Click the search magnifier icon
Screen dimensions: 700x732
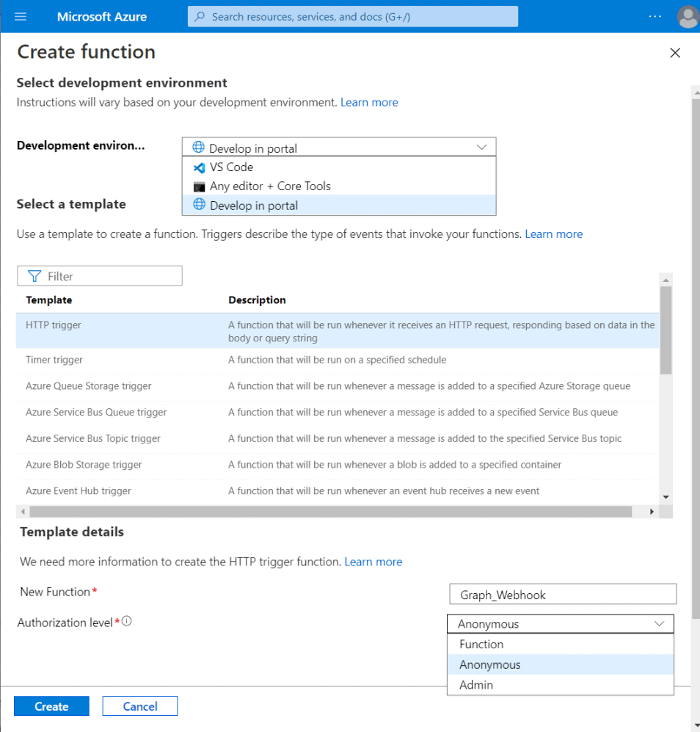tap(200, 17)
